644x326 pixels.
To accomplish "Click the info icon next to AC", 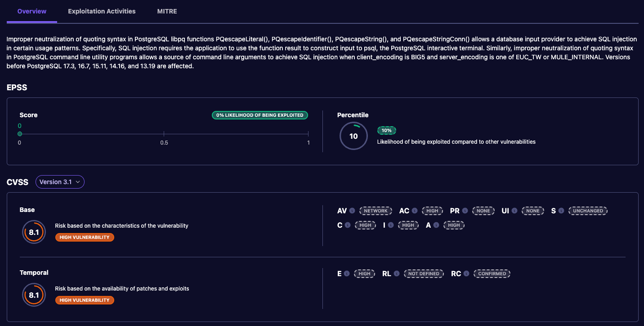I will (x=415, y=211).
